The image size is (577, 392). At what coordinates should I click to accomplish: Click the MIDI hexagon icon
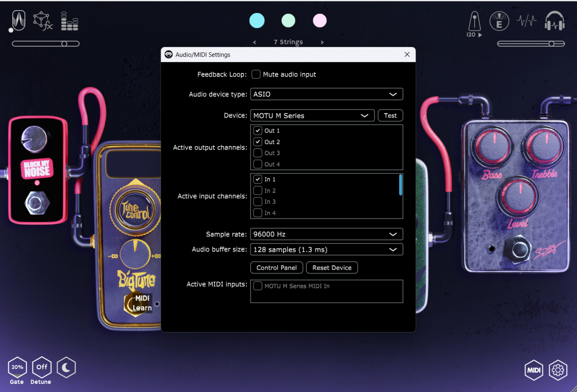pos(534,370)
